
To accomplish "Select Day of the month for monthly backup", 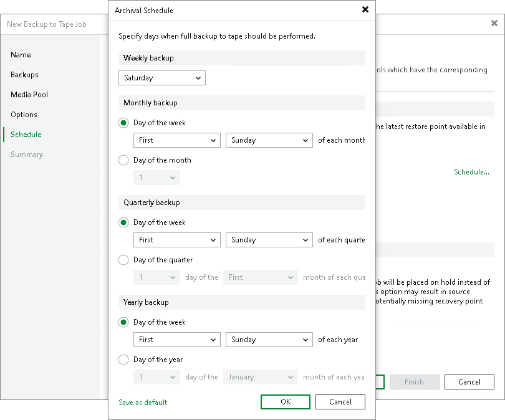I will click(x=123, y=160).
